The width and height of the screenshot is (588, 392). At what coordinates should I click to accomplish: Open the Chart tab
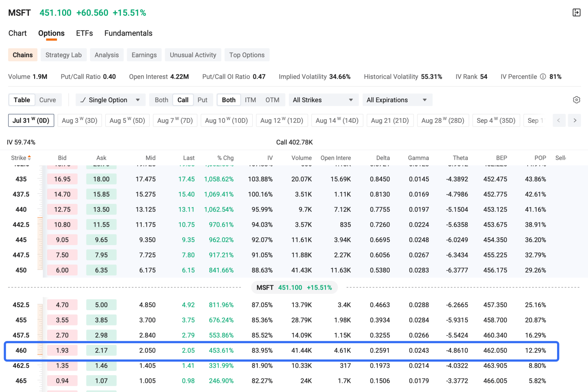[x=18, y=33]
